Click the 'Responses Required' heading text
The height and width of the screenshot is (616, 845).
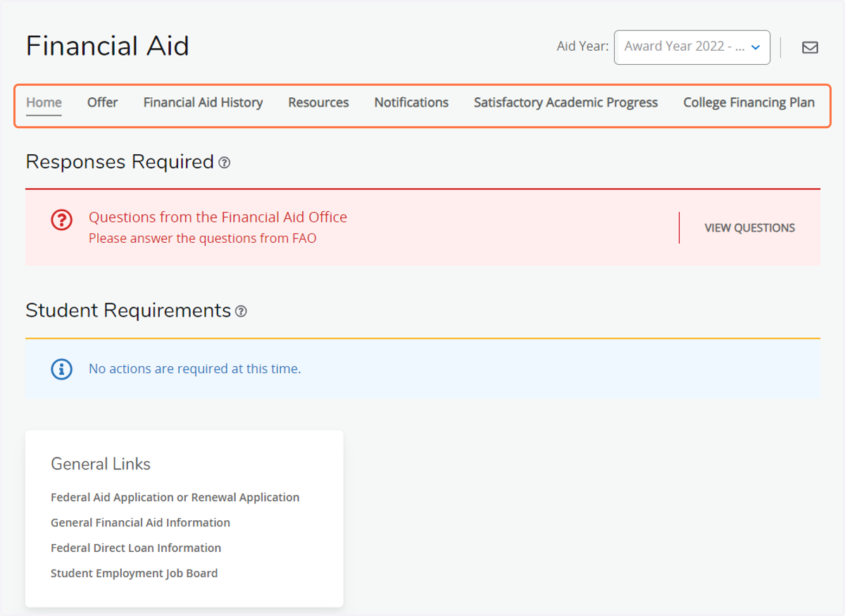pyautogui.click(x=120, y=163)
